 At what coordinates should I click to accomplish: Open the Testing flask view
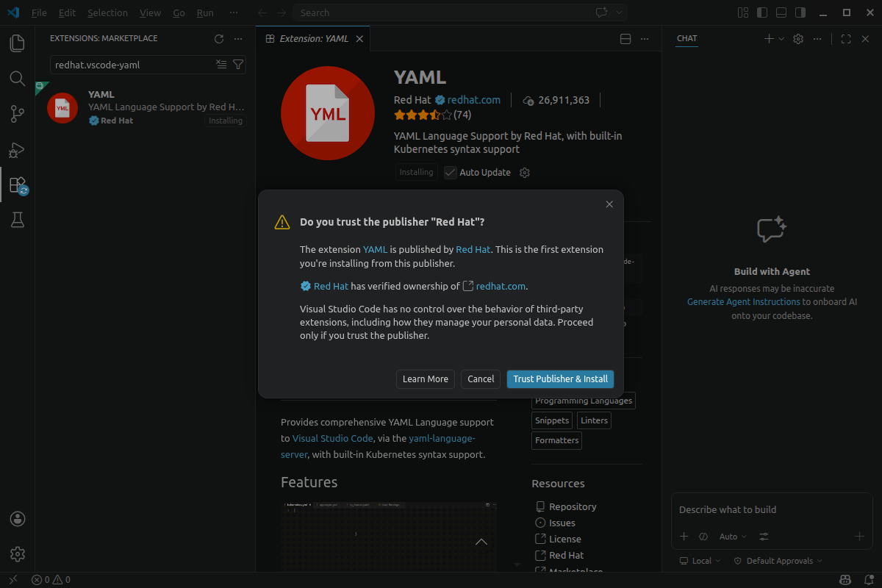pos(17,220)
